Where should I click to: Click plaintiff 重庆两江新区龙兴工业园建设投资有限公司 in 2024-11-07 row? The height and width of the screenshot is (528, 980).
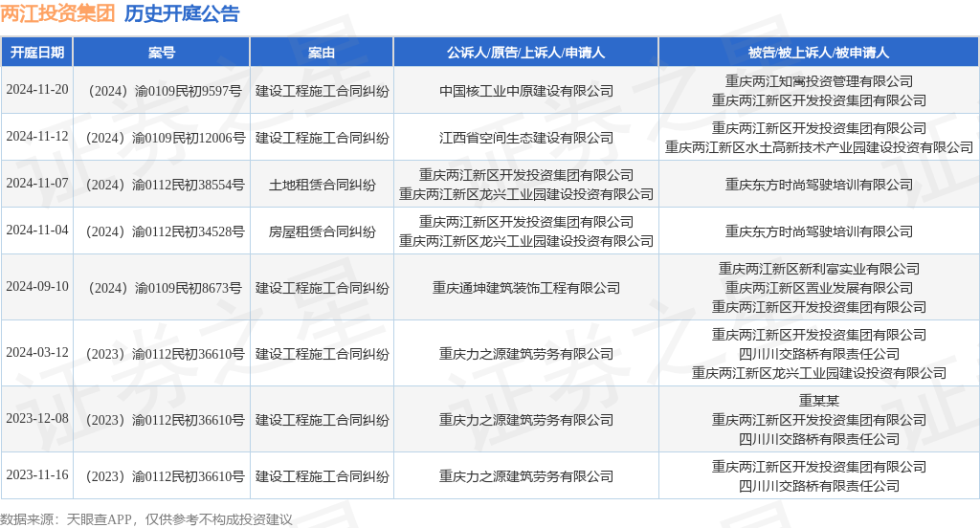pyautogui.click(x=526, y=194)
